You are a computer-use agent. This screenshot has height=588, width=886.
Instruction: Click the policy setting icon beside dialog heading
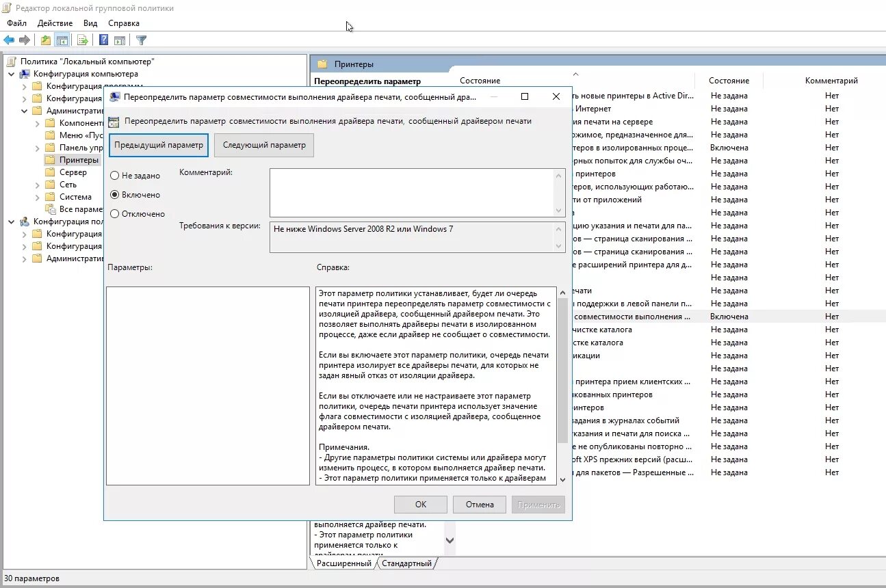point(114,122)
